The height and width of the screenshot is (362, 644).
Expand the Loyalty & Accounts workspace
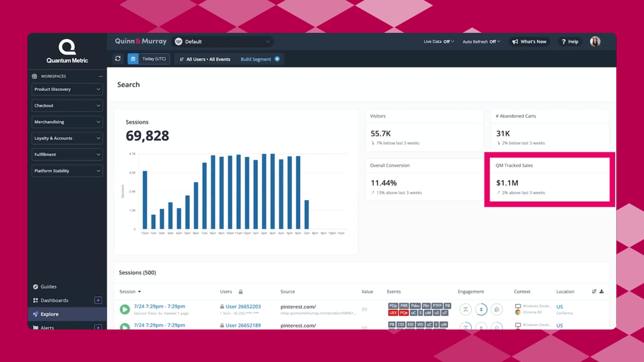(x=67, y=138)
